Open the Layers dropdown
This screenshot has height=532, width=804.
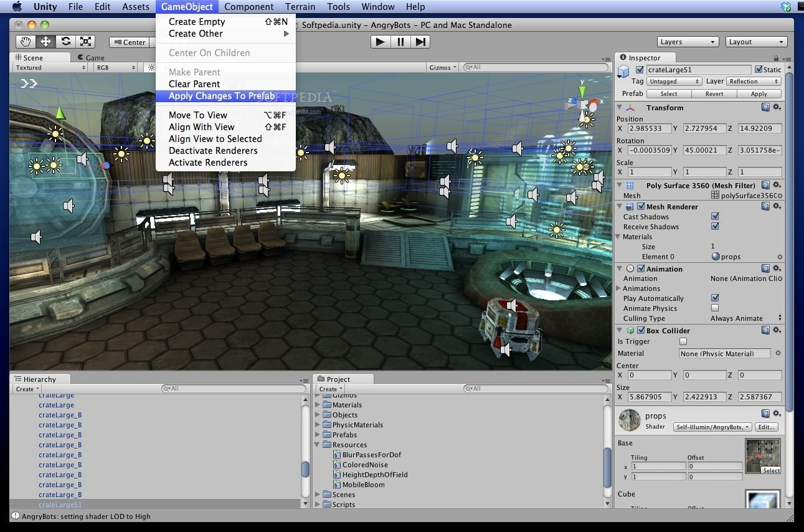(x=688, y=42)
